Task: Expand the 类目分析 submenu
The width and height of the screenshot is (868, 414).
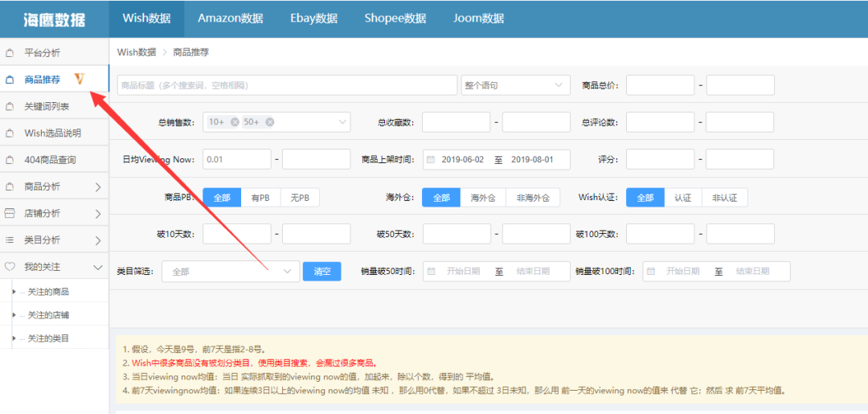Action: (98, 240)
